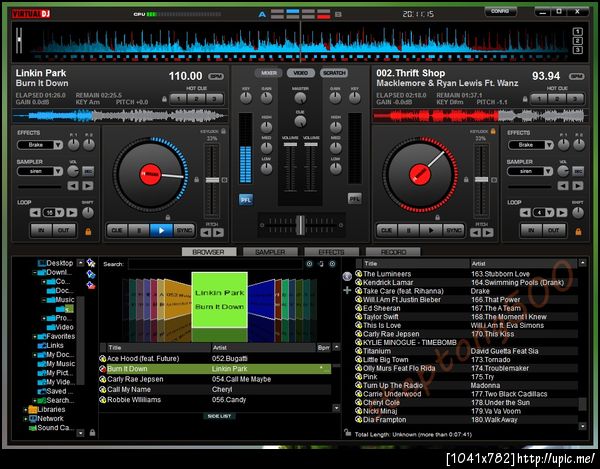Click left channel volume fader
This screenshot has width=600, height=469.
[290, 145]
